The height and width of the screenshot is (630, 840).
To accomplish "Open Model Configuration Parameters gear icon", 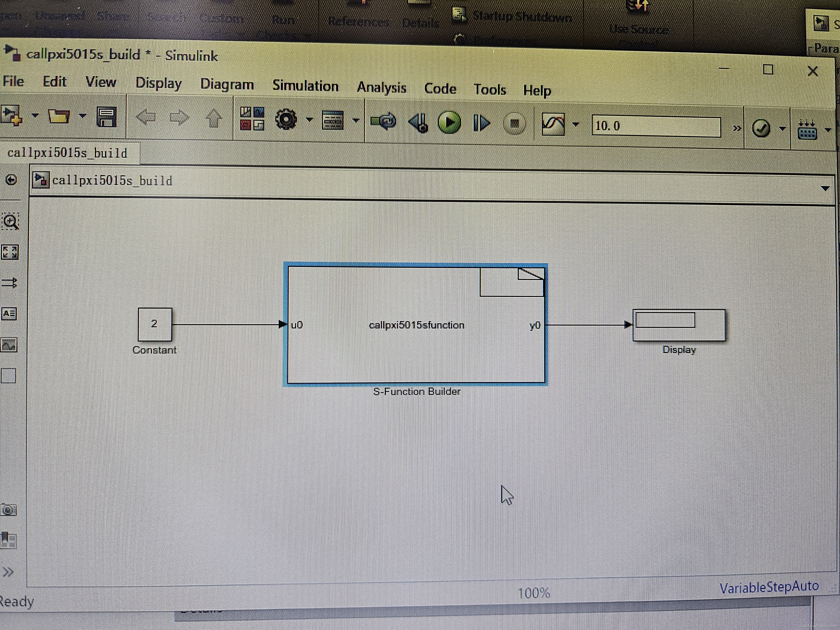I will click(x=286, y=120).
